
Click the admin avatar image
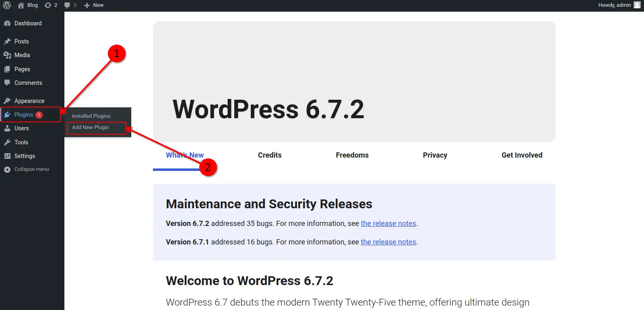point(637,5)
